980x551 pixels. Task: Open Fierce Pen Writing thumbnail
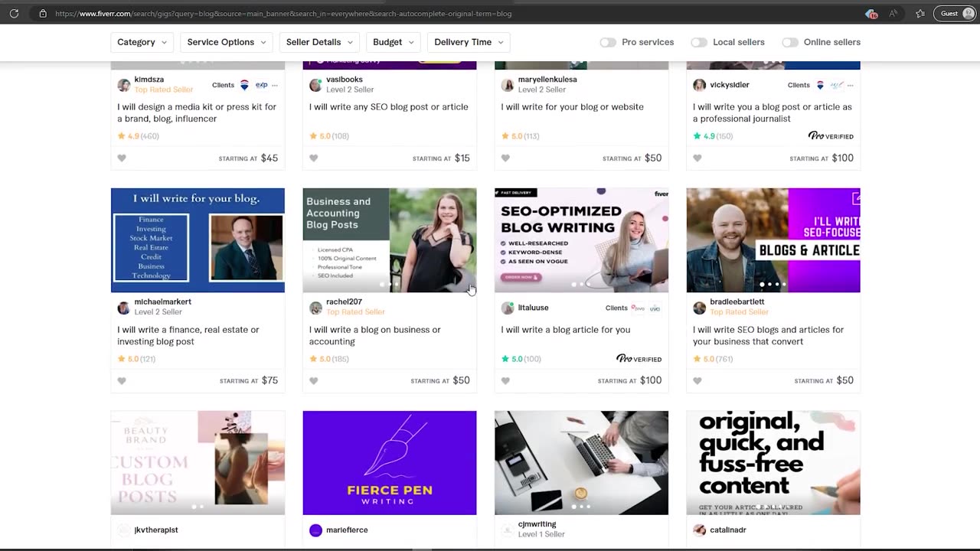[x=390, y=463]
